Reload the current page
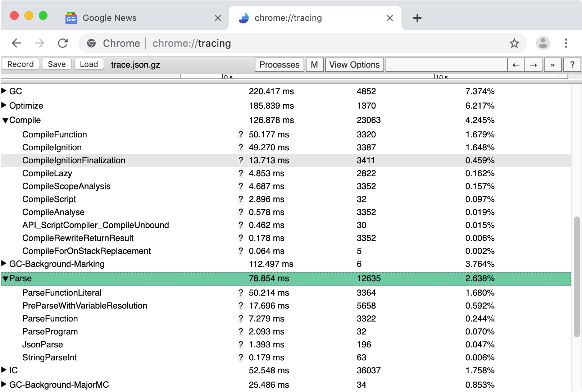Image resolution: width=582 pixels, height=392 pixels. 63,43
